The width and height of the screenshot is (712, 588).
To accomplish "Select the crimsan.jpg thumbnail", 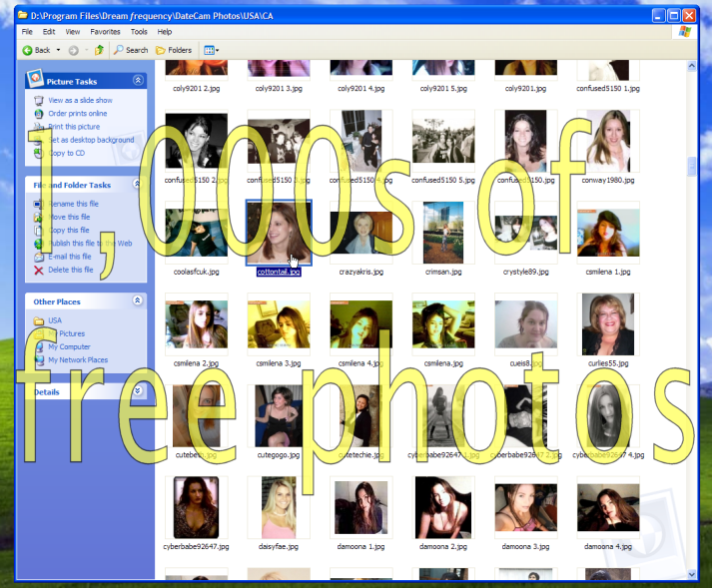I will 443,233.
